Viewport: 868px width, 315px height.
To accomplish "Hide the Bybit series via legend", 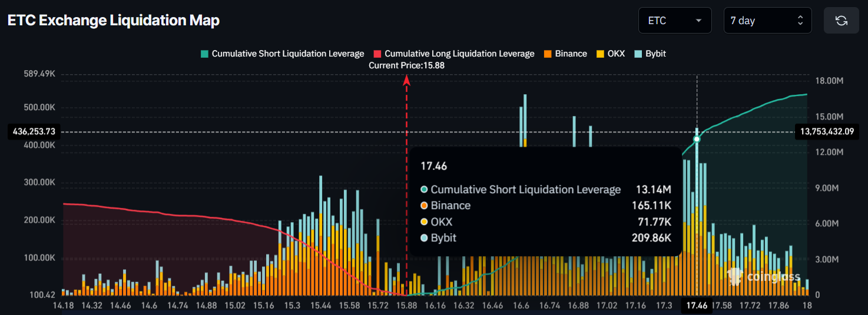I will [655, 54].
